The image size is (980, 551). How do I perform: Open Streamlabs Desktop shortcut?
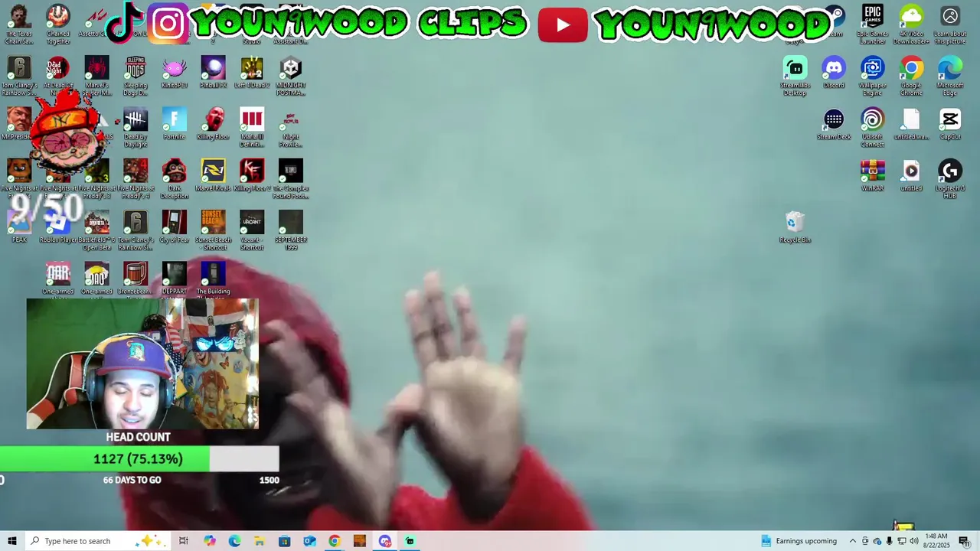click(795, 76)
